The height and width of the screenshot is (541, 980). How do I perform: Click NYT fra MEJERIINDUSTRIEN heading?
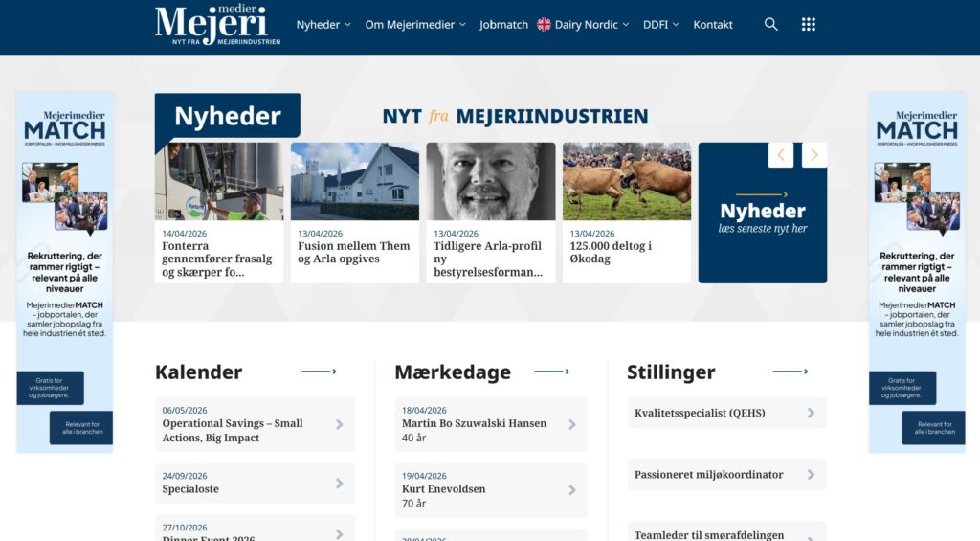pos(515,116)
